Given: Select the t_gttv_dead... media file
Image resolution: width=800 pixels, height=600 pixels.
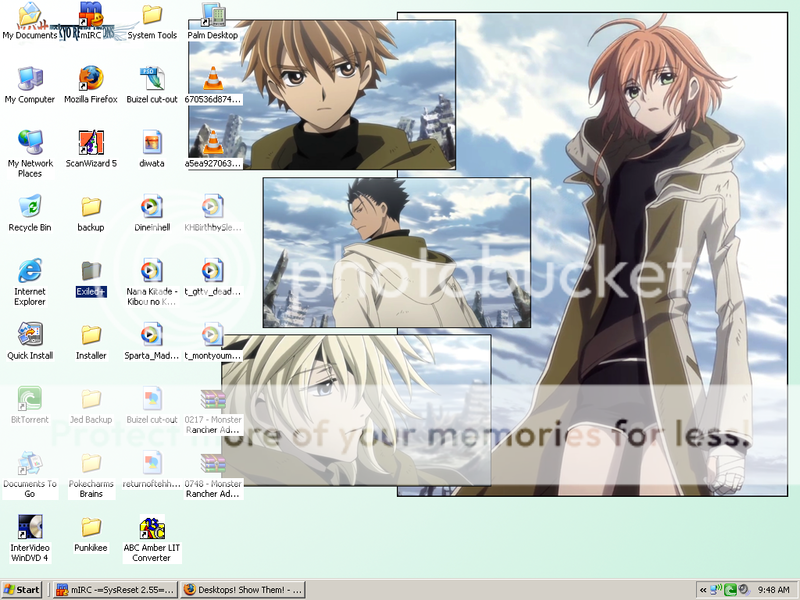Looking at the screenshot, I should (213, 278).
